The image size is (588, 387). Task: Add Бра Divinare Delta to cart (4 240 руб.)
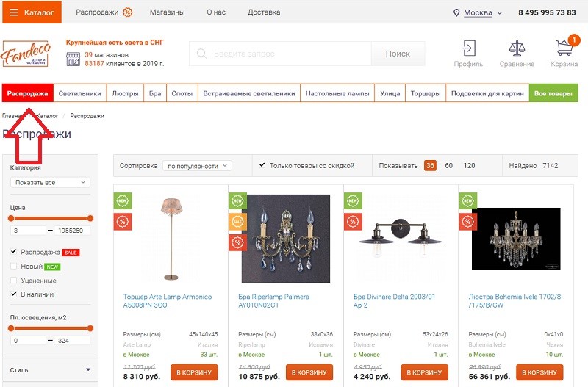pyautogui.click(x=425, y=372)
